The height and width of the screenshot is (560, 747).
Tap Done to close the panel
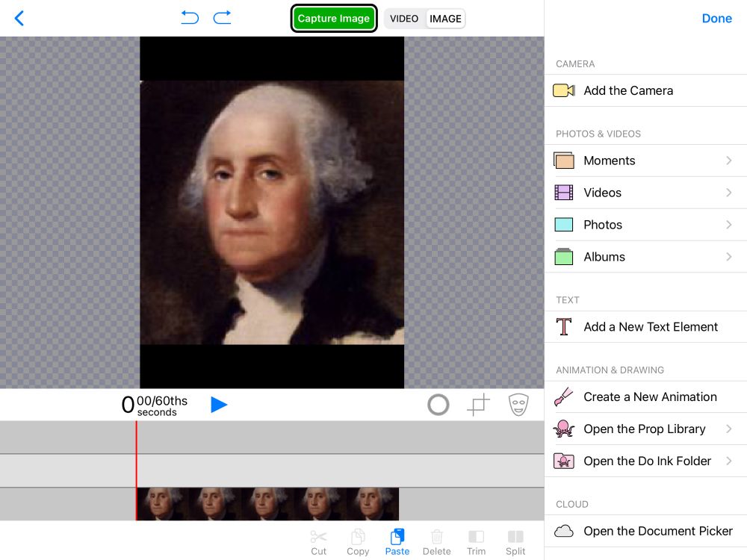tap(716, 19)
